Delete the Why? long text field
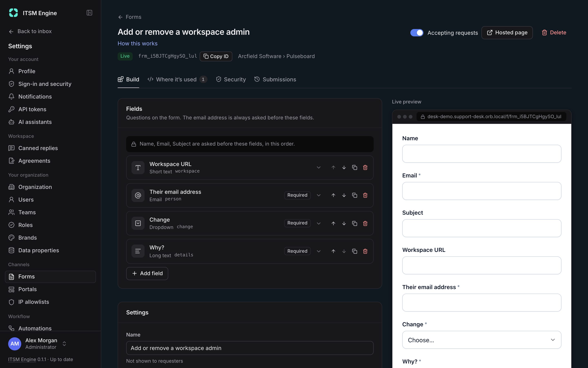The height and width of the screenshot is (368, 588). pos(365,251)
